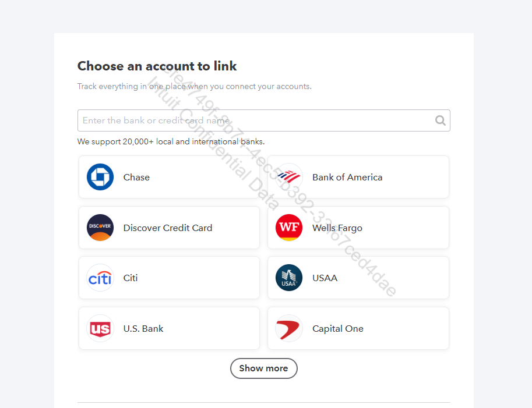This screenshot has width=532, height=408.
Task: Pick the Bank of America text label
Action: click(347, 178)
